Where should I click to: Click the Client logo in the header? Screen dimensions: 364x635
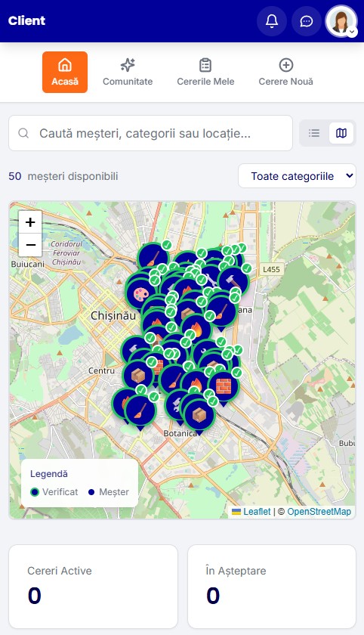26,20
